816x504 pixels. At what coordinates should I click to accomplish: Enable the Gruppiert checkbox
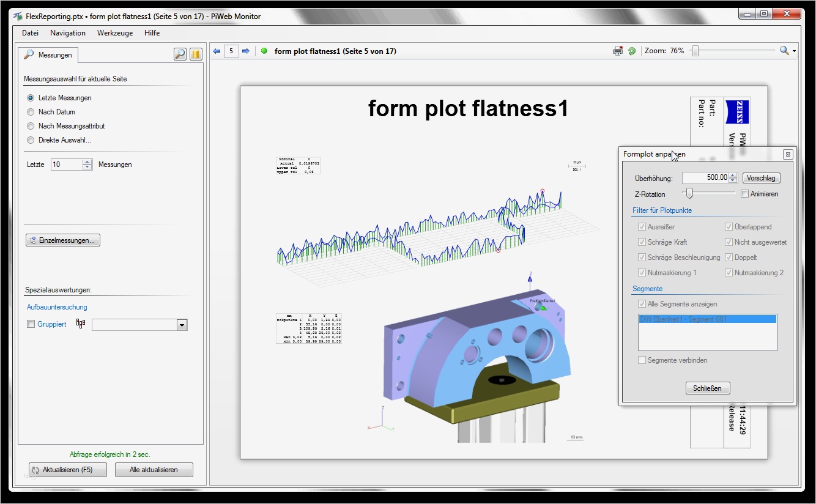pyautogui.click(x=31, y=324)
